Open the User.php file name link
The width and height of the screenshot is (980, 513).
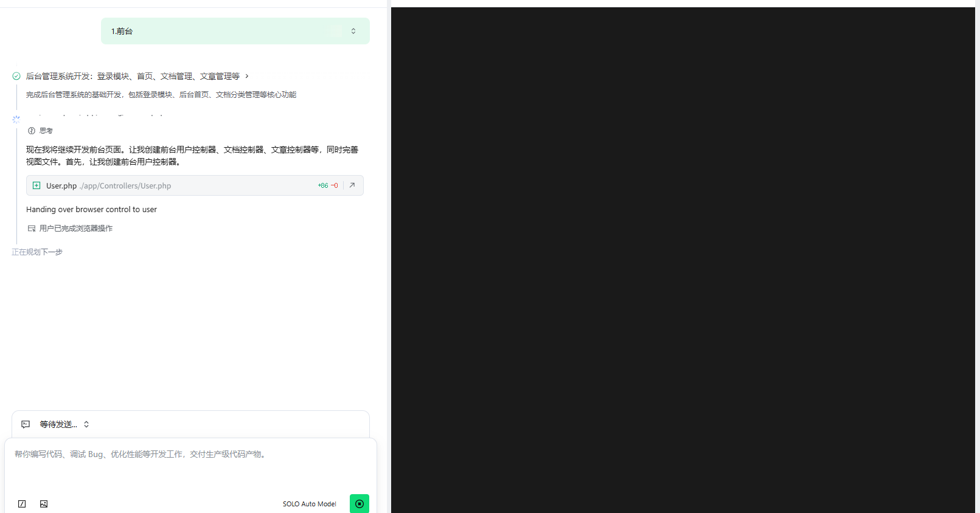tap(61, 186)
